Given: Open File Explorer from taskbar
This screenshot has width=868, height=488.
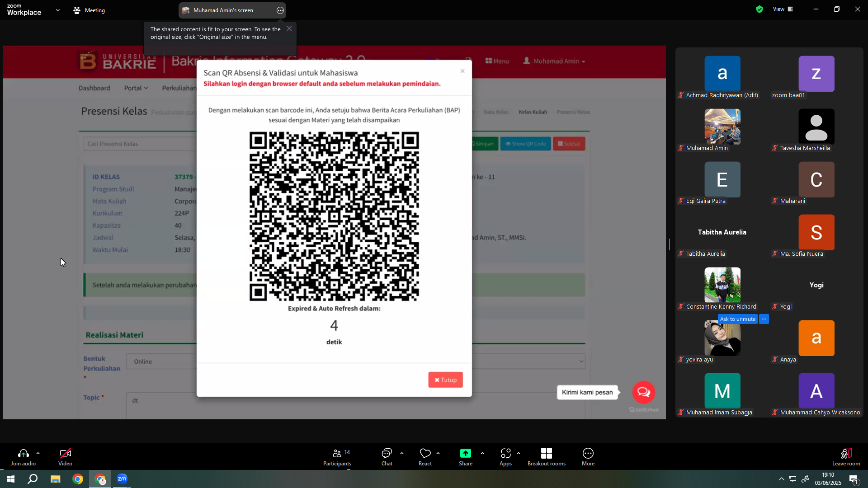Looking at the screenshot, I should point(55,479).
